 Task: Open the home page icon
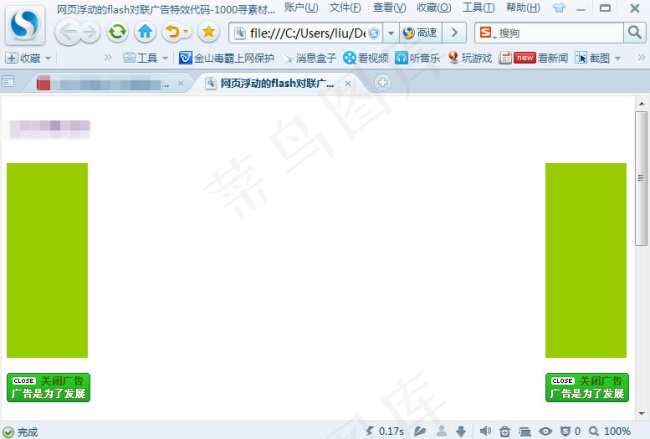[x=145, y=32]
